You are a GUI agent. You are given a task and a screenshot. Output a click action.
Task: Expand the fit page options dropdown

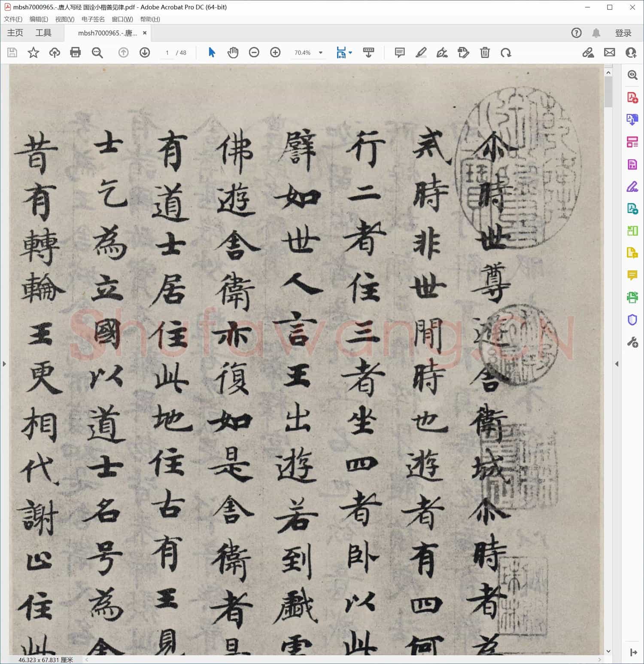tap(350, 53)
